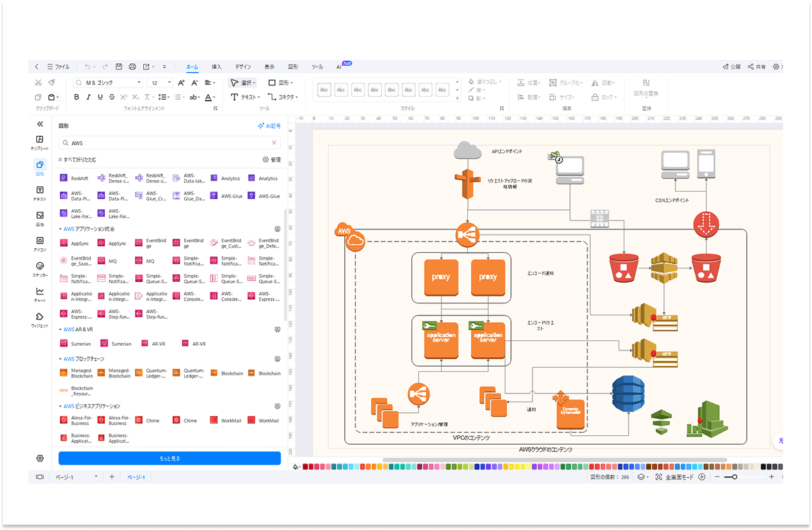The width and height of the screenshot is (812, 530).
Task: Click the settings gear at sidebar bottom
Action: coord(40,458)
